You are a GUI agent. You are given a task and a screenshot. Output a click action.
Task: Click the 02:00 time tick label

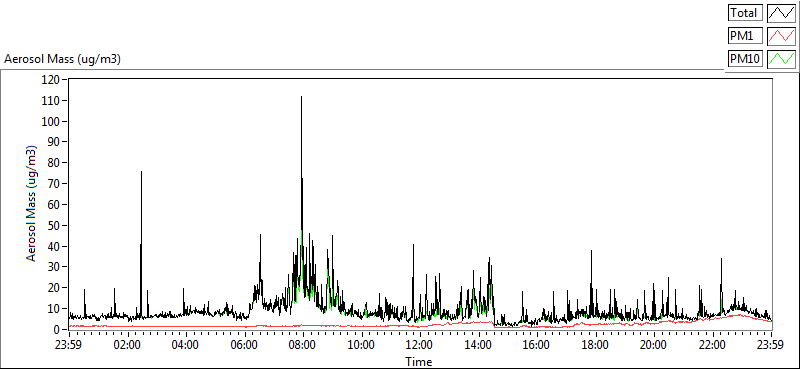click(127, 344)
